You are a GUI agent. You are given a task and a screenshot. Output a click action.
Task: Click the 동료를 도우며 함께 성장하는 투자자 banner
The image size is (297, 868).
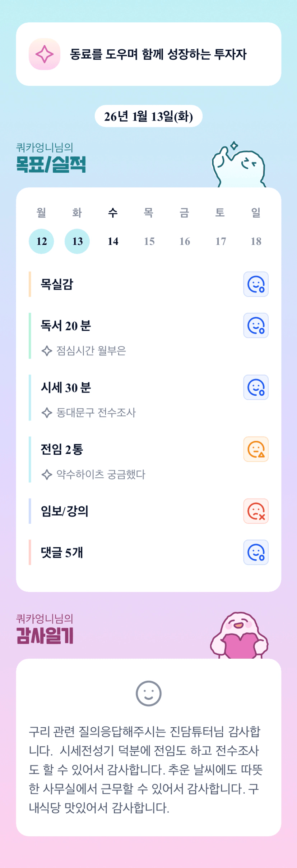click(x=158, y=54)
